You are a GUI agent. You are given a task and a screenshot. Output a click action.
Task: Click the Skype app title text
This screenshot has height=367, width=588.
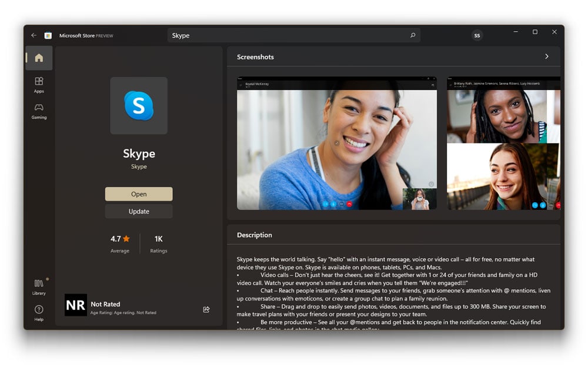[x=139, y=153]
